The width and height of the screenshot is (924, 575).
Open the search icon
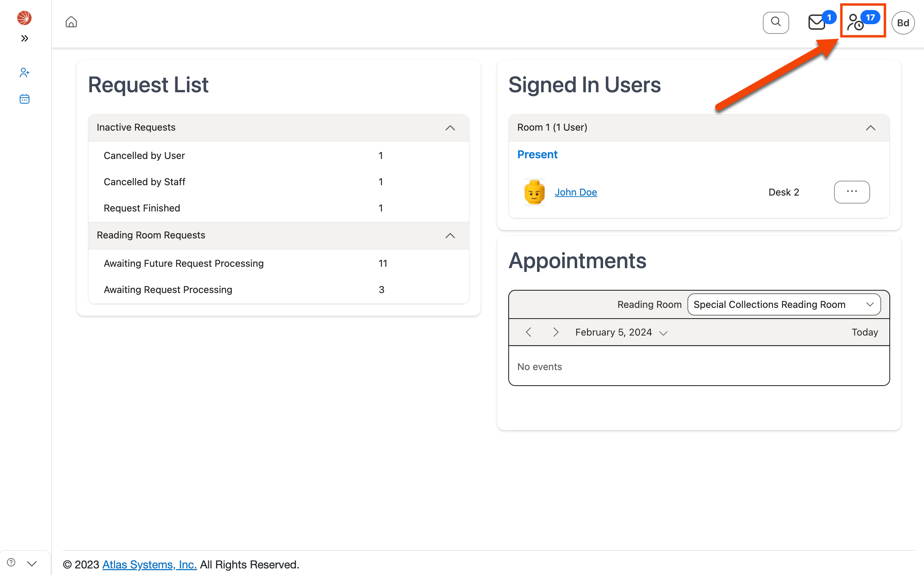[x=776, y=22]
